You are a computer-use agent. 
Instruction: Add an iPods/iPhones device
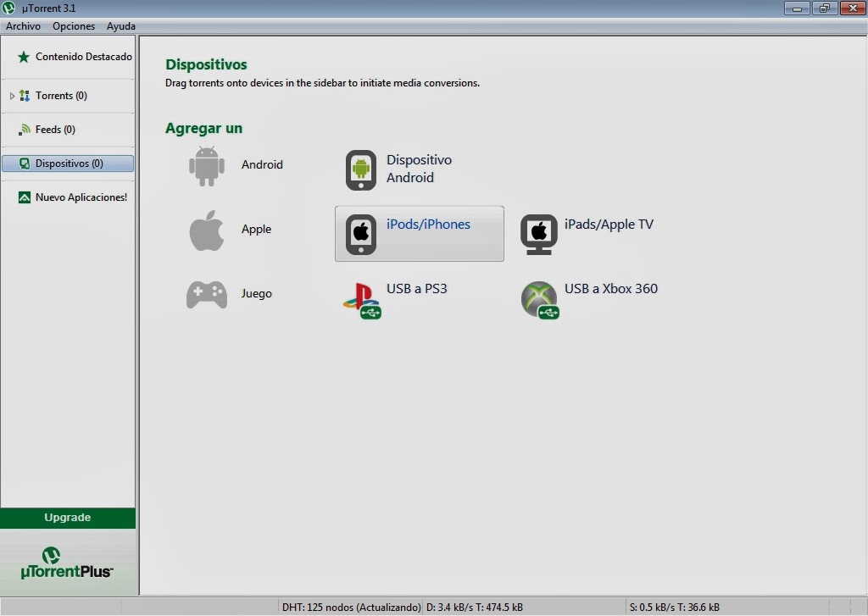pos(419,234)
